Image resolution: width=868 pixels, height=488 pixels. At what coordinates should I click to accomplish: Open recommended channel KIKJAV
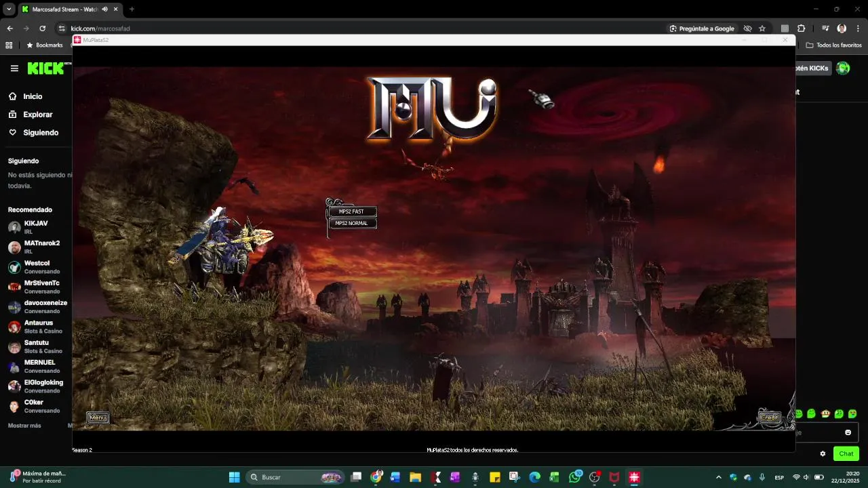[37, 227]
